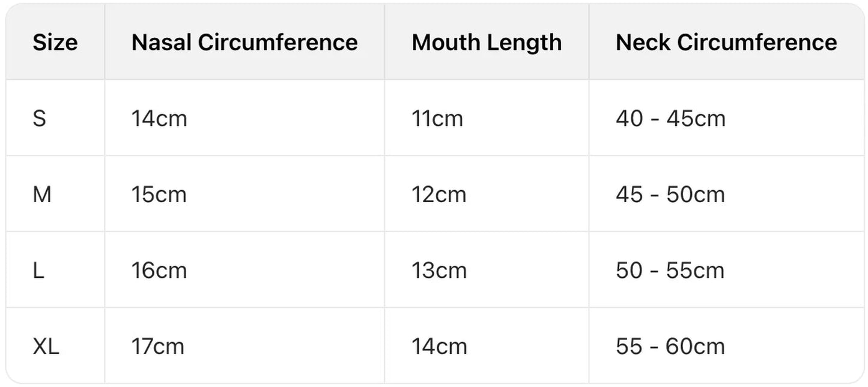Click the 55 - 60cm neck value

pos(670,346)
